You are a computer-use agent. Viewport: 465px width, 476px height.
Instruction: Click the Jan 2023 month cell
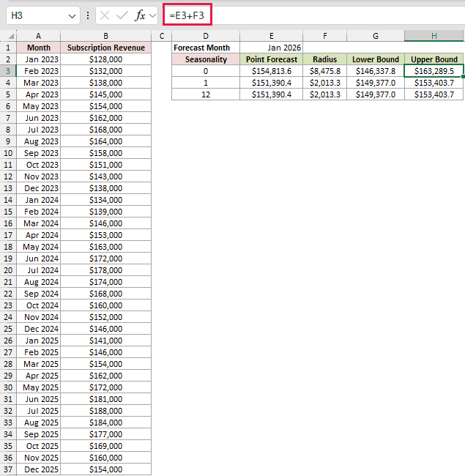[39, 59]
